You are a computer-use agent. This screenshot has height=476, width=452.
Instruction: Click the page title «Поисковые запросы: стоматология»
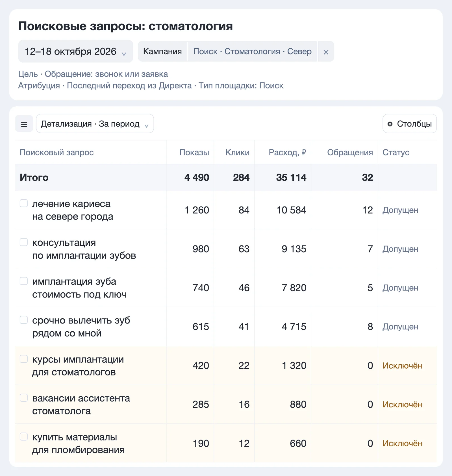tap(126, 26)
